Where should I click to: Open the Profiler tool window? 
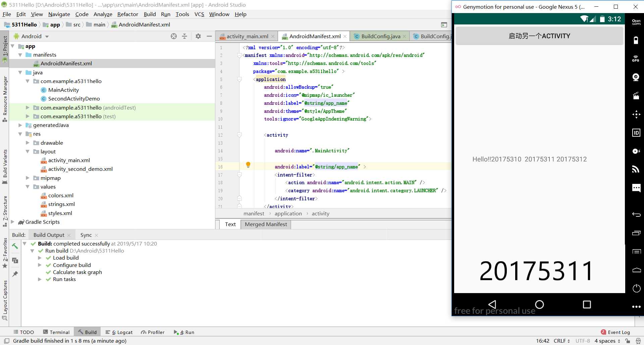click(153, 332)
